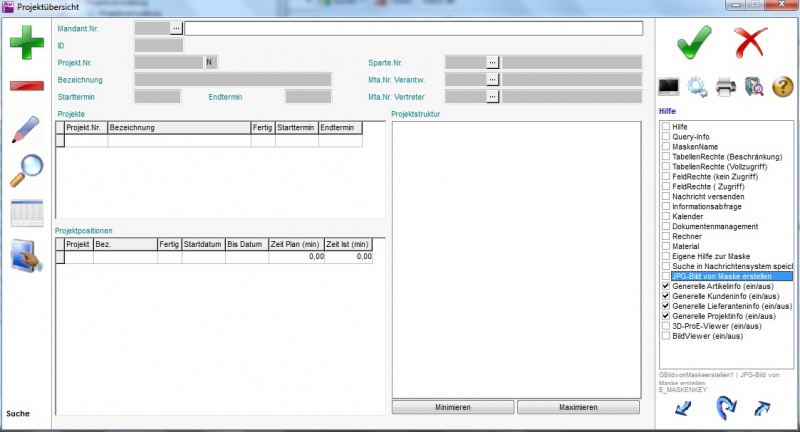Confirm with the green checkmark icon

[x=692, y=44]
